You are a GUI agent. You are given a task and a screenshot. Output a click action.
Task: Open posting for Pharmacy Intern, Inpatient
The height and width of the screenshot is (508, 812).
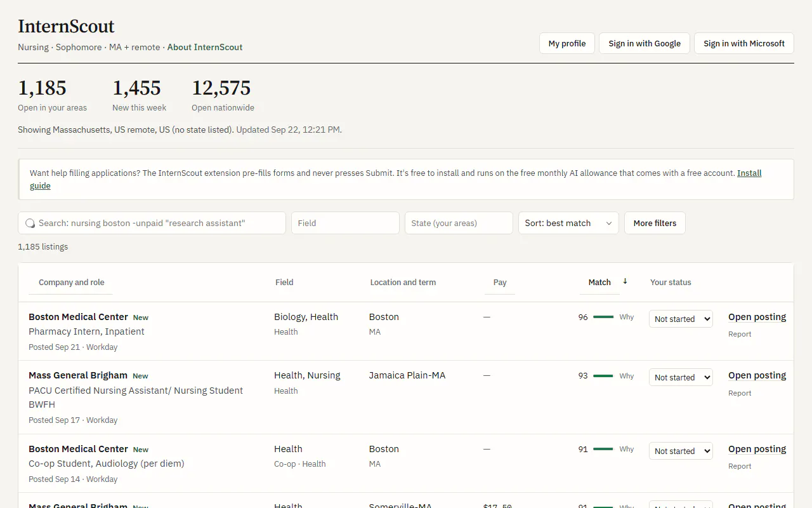[x=757, y=317]
